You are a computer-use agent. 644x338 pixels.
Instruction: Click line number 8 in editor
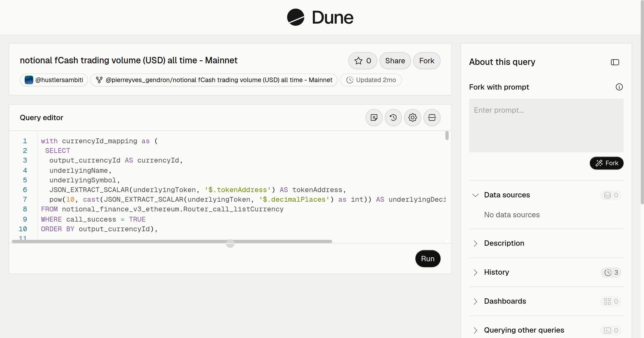point(25,209)
